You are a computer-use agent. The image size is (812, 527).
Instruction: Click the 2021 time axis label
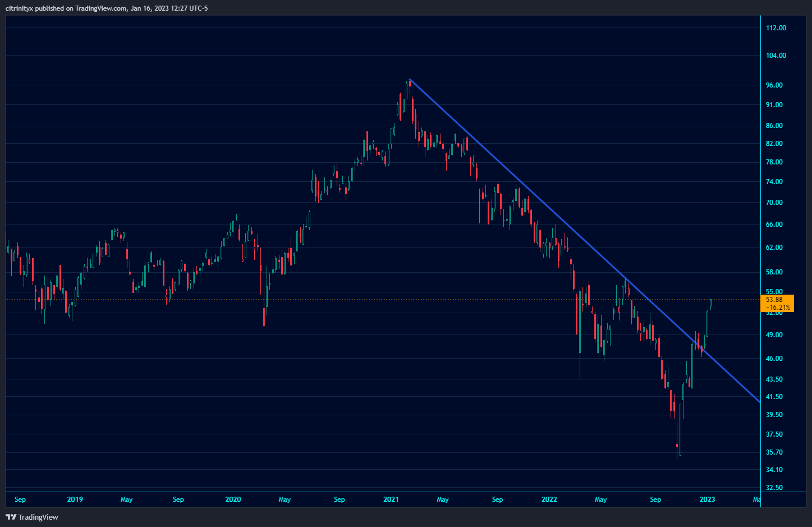[x=391, y=499]
